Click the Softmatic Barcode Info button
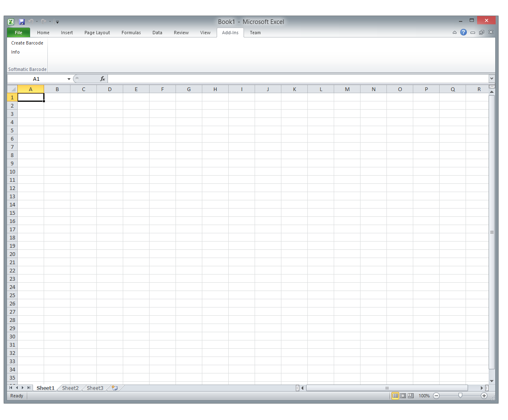The width and height of the screenshot is (508, 420). tap(15, 52)
